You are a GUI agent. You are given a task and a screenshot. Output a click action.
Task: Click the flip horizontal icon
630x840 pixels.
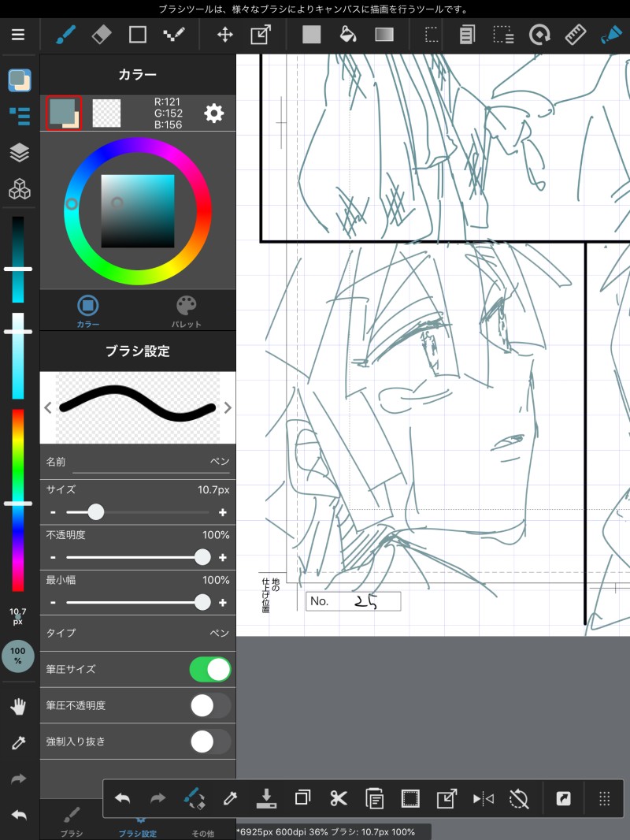pos(483,799)
